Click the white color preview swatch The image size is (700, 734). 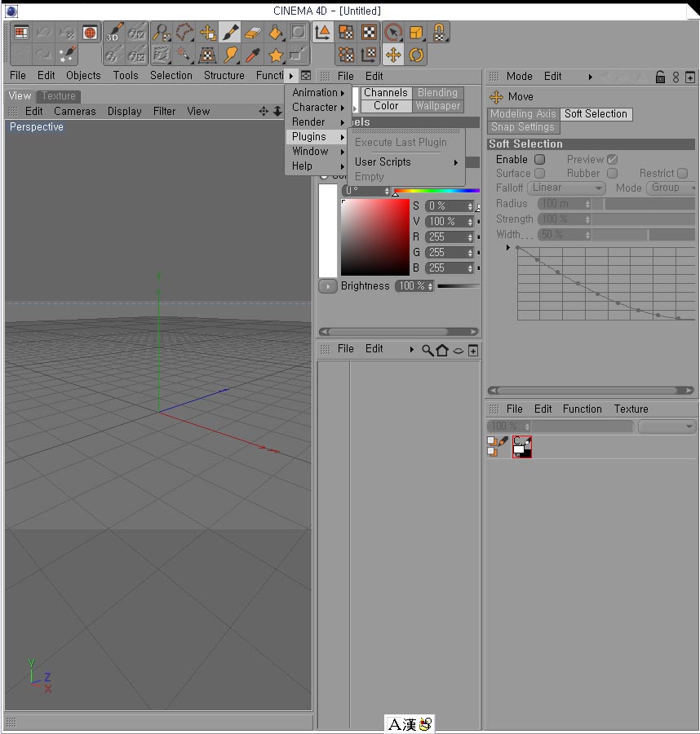328,231
